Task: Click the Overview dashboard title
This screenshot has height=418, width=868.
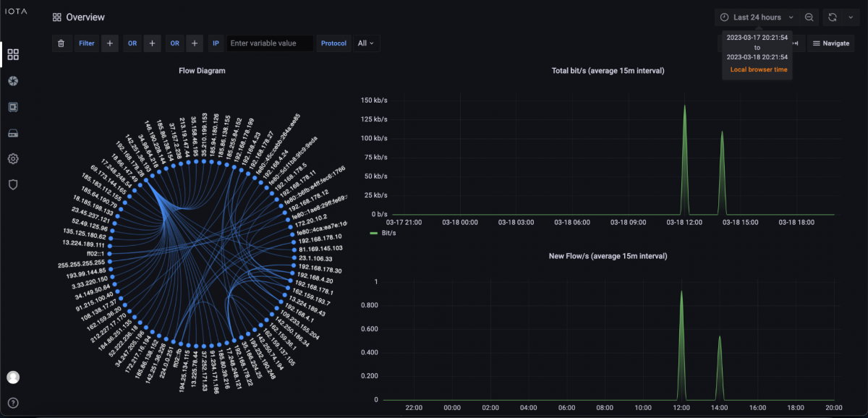Action: coord(85,17)
